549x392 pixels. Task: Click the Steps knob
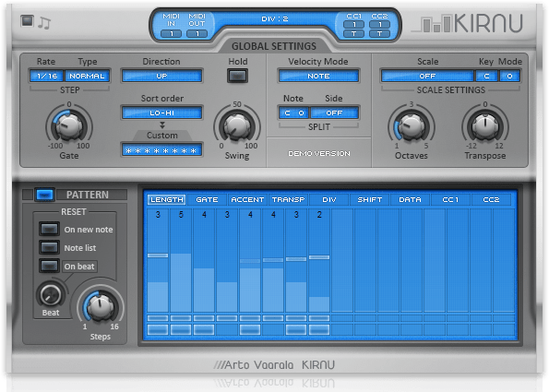click(x=101, y=306)
